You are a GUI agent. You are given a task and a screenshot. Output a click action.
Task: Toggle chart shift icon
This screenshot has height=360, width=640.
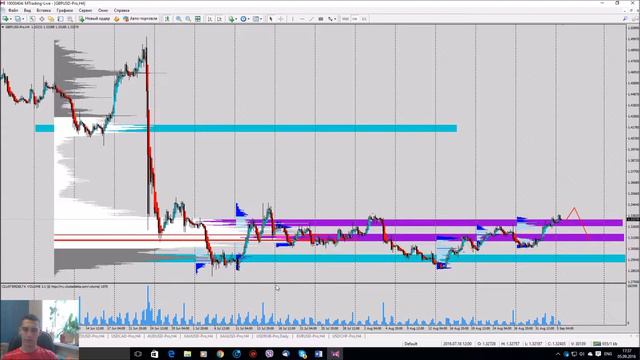(220, 19)
